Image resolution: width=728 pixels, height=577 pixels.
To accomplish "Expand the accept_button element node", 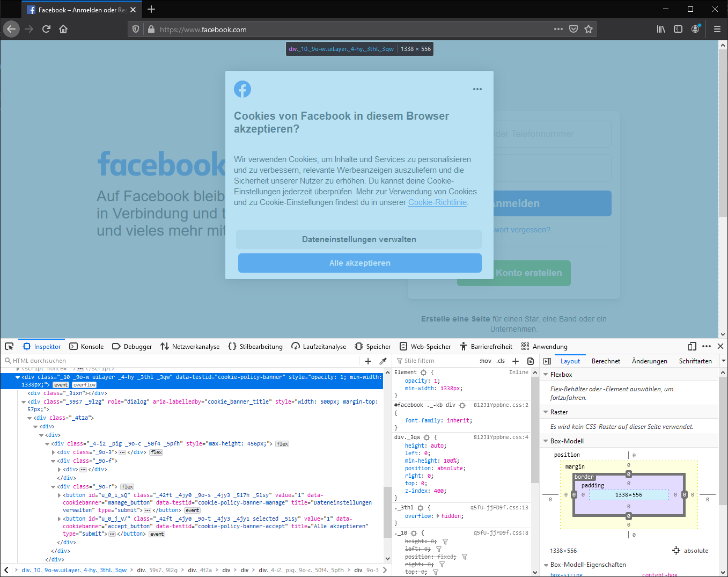I will (59, 519).
